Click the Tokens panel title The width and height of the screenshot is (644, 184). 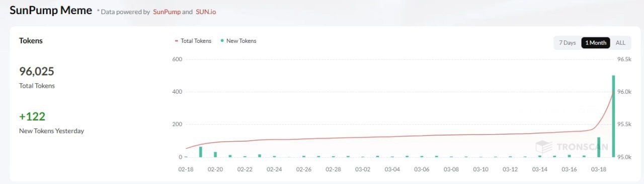(31, 41)
